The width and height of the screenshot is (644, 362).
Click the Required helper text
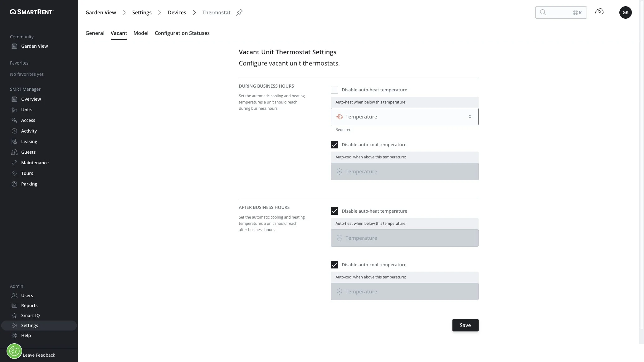point(344,130)
